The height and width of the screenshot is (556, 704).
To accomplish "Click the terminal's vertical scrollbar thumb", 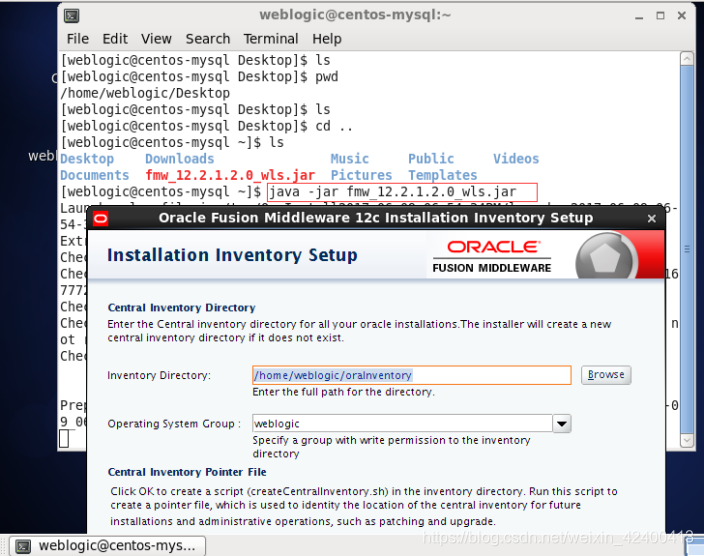I will [687, 249].
